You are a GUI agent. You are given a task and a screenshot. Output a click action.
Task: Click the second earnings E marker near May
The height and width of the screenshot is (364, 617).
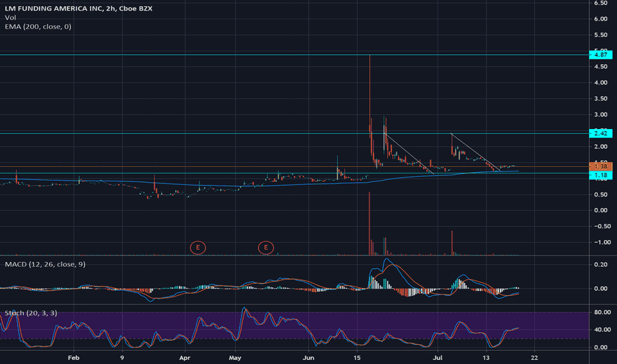click(x=266, y=248)
